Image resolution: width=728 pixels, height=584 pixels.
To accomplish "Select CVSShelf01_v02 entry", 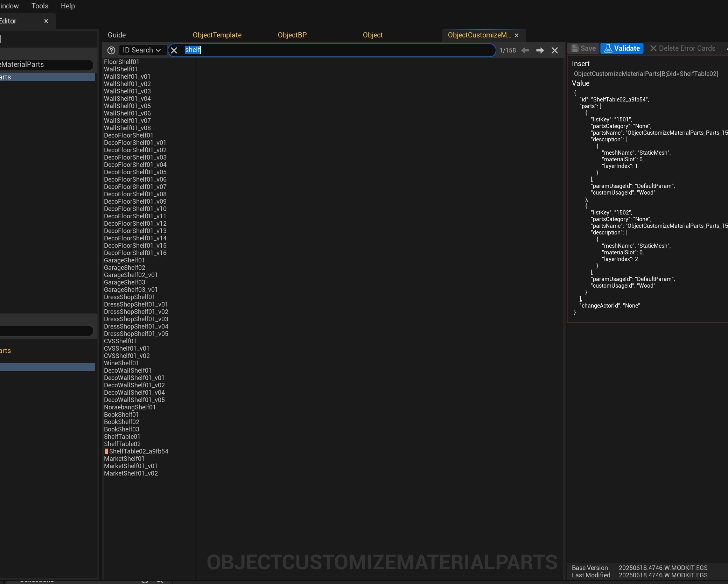I will (127, 356).
